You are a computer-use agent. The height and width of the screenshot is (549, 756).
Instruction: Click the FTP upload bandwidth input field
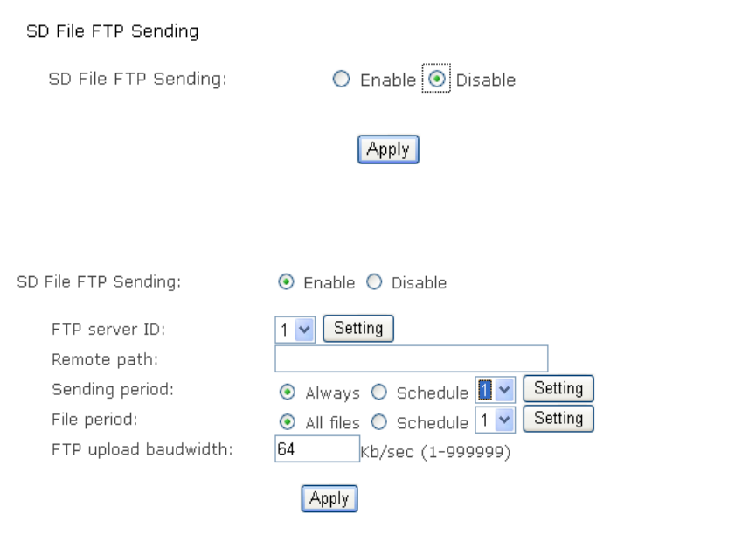click(315, 449)
